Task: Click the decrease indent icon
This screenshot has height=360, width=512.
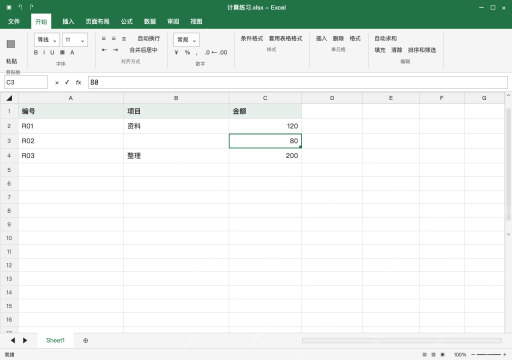Action: click(x=104, y=50)
